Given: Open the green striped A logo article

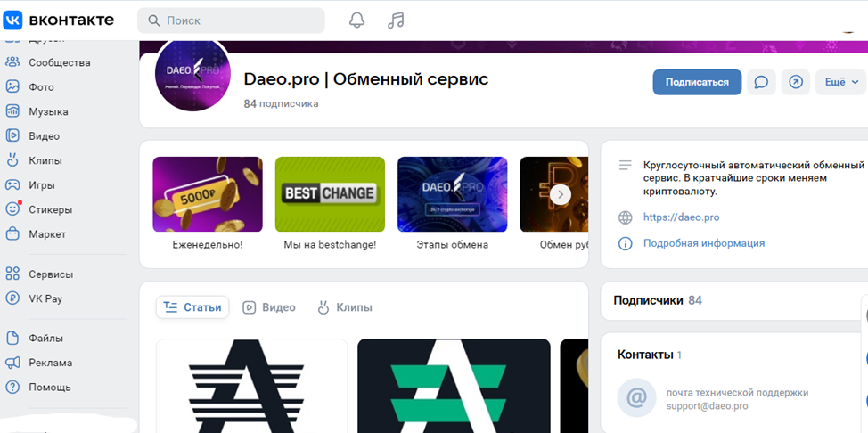Looking at the screenshot, I should tap(454, 386).
